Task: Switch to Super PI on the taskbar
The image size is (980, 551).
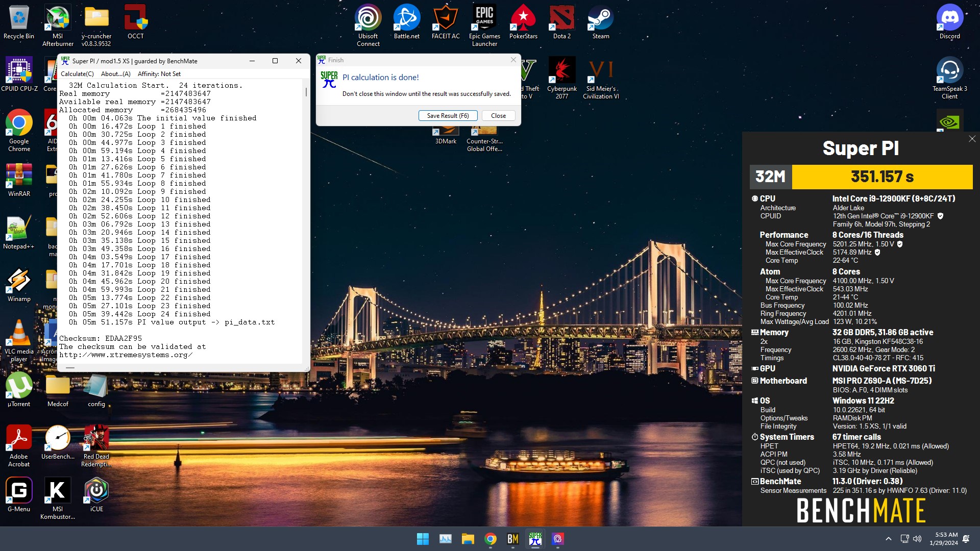Action: tap(535, 539)
